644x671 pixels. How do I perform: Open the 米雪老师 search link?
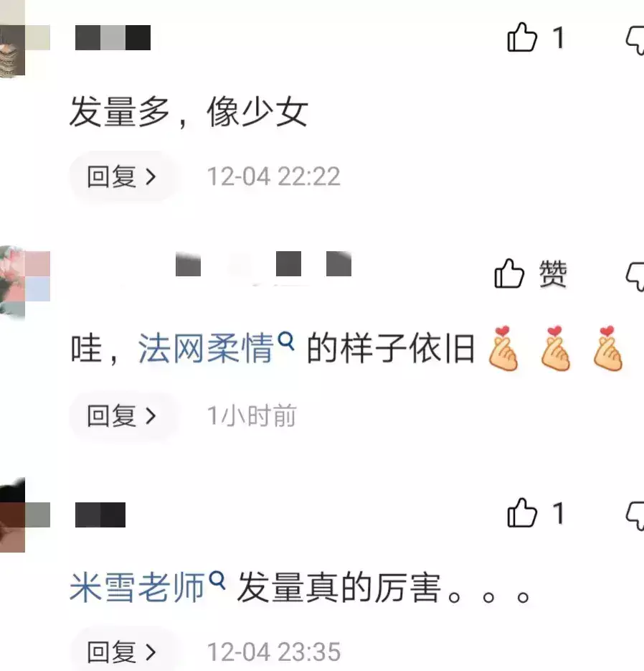[x=137, y=587]
